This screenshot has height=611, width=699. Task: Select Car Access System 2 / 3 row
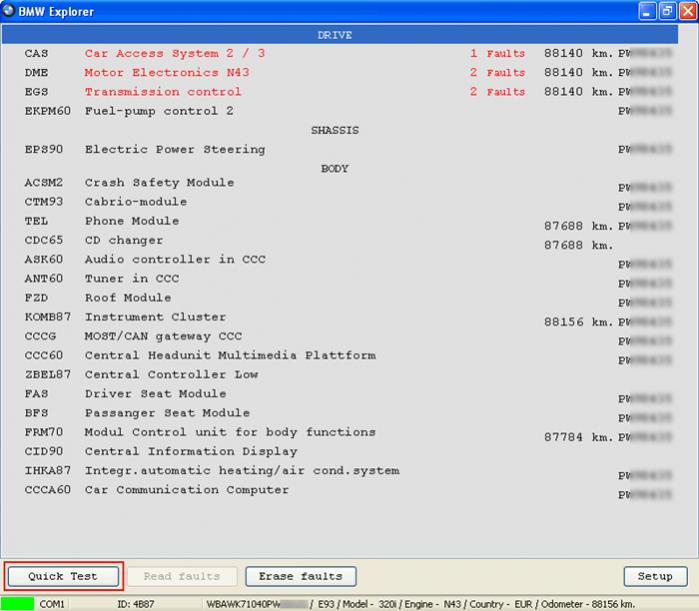[340, 53]
